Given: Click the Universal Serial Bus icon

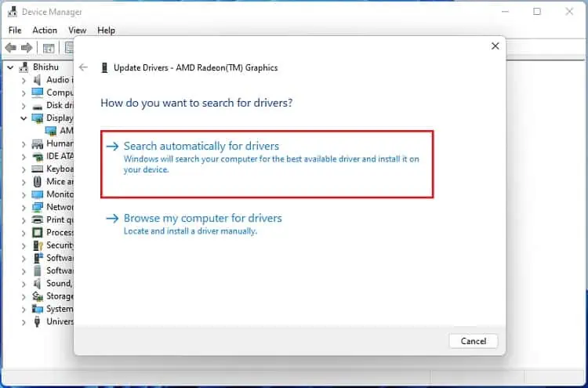Looking at the screenshot, I should pyautogui.click(x=37, y=321).
